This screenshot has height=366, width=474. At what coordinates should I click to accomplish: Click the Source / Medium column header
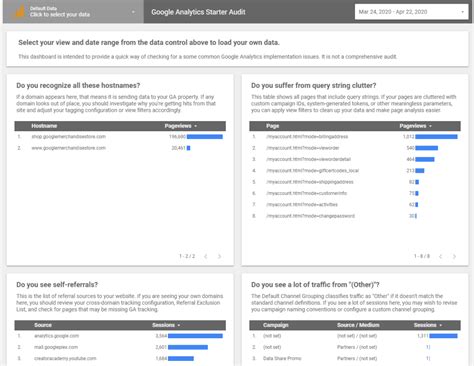[x=358, y=325]
